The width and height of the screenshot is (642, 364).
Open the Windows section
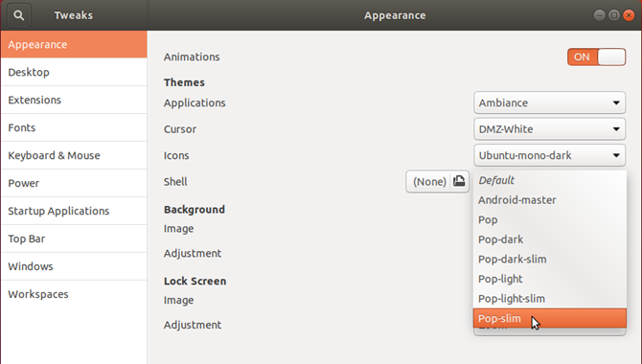click(x=74, y=266)
